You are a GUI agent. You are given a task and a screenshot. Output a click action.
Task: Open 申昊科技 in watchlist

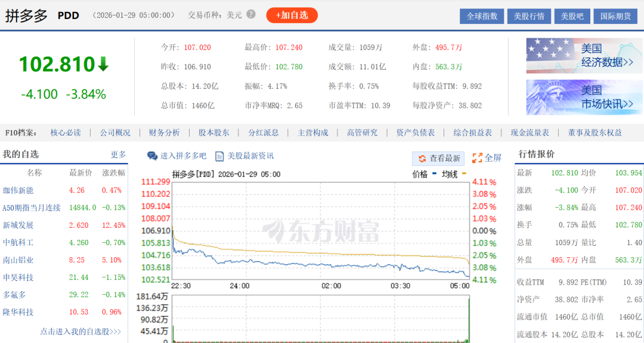[x=18, y=277]
